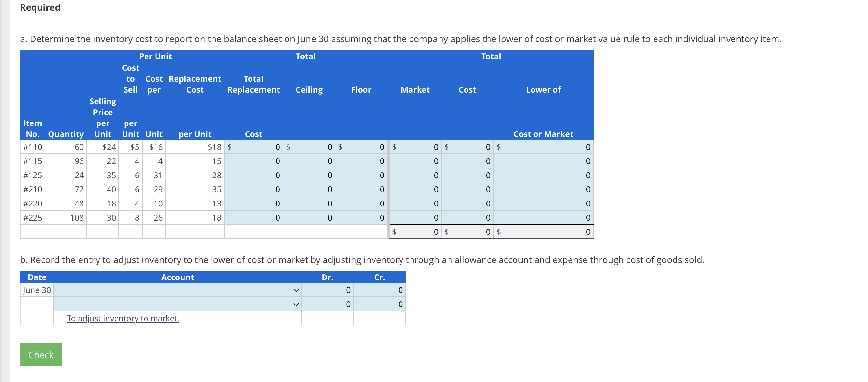Click the green Check button
This screenshot has height=382, width=868.
point(41,354)
